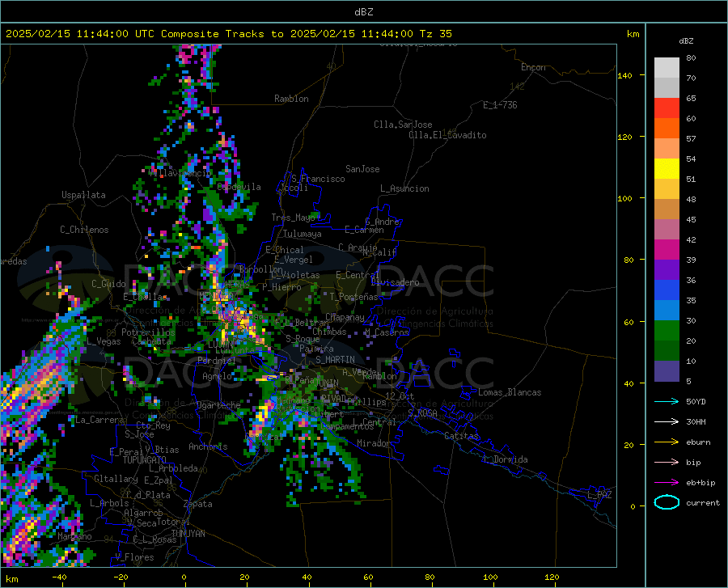728x588 pixels.
Task: Click the V_Flores map label
Action: [x=134, y=557]
